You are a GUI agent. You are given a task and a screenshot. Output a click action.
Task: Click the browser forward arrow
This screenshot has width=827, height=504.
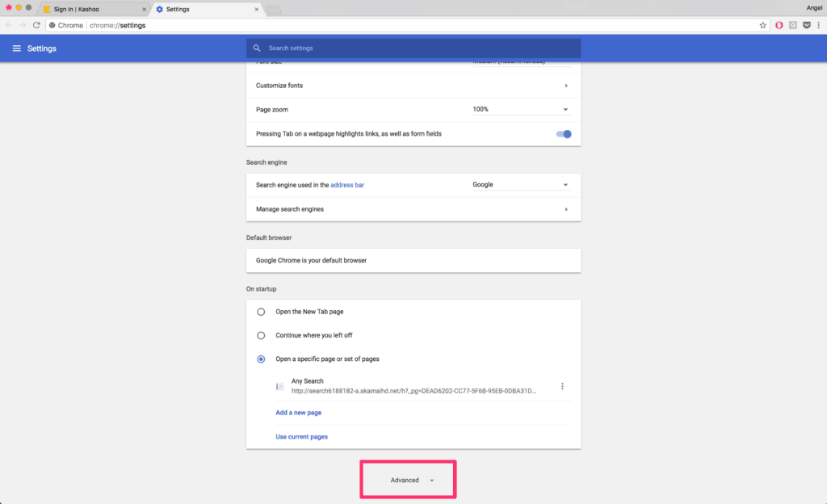[x=22, y=25]
